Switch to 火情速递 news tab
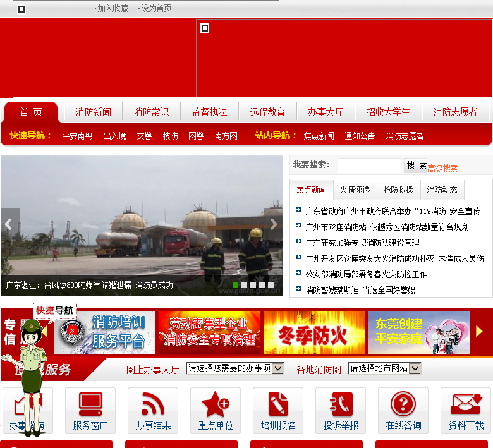Screen dimensions: 493x448 click(355, 190)
